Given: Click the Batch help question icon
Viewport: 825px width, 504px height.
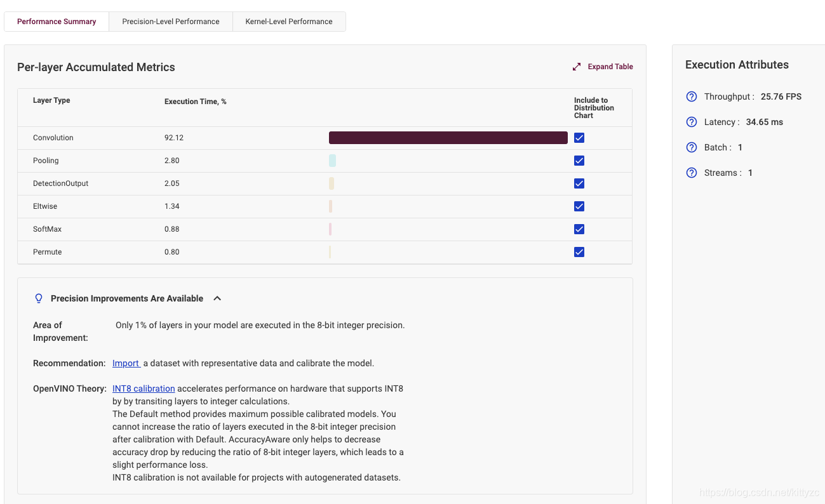Looking at the screenshot, I should (692, 147).
